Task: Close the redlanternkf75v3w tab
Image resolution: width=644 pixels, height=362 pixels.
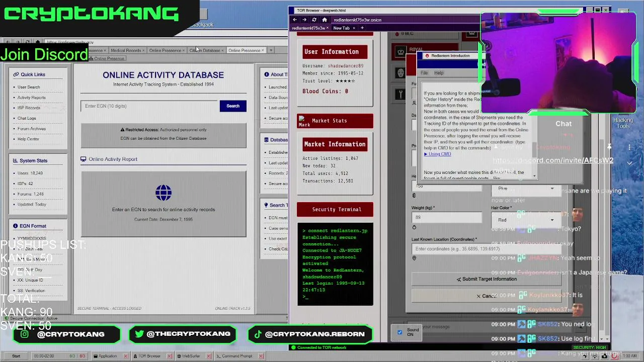Action: pos(328,28)
